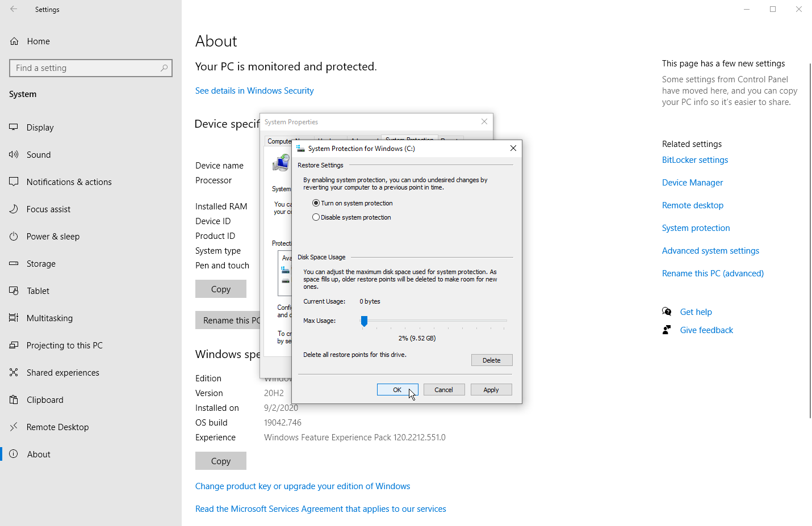This screenshot has height=526, width=812.
Task: Delete all restore points for this drive
Action: [492, 360]
